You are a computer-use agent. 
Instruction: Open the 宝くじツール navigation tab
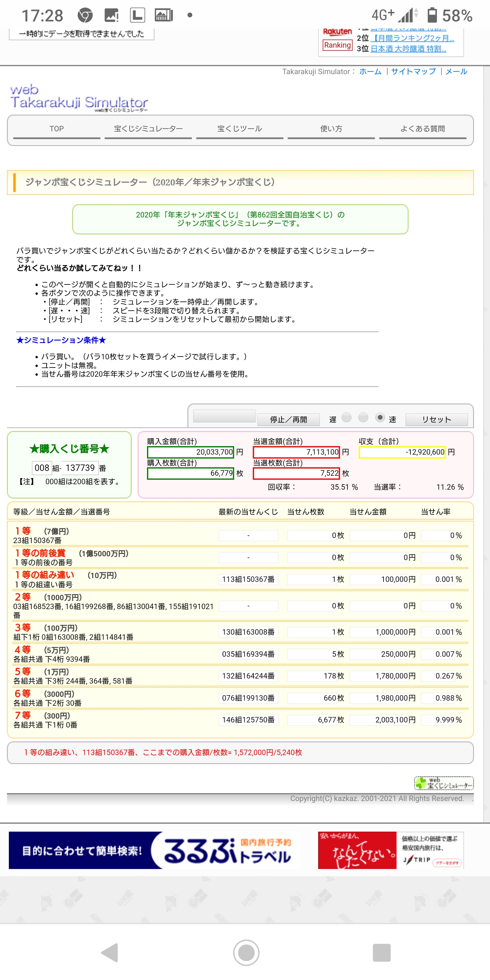(239, 129)
